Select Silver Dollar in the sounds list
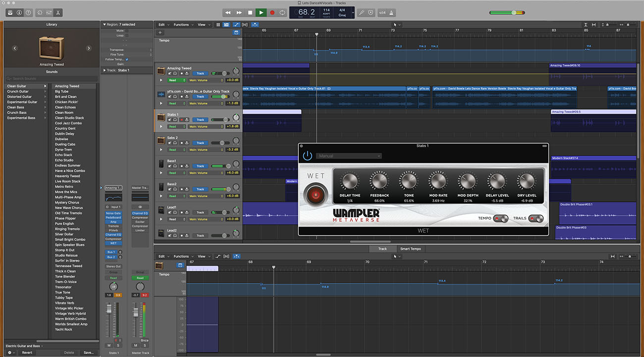Image resolution: width=644 pixels, height=357 pixels. (x=64, y=235)
